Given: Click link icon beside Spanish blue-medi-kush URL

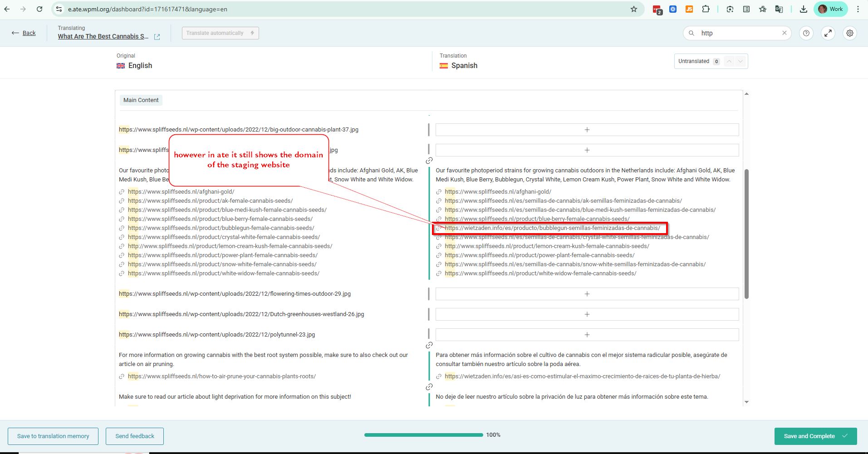Looking at the screenshot, I should coord(439,210).
